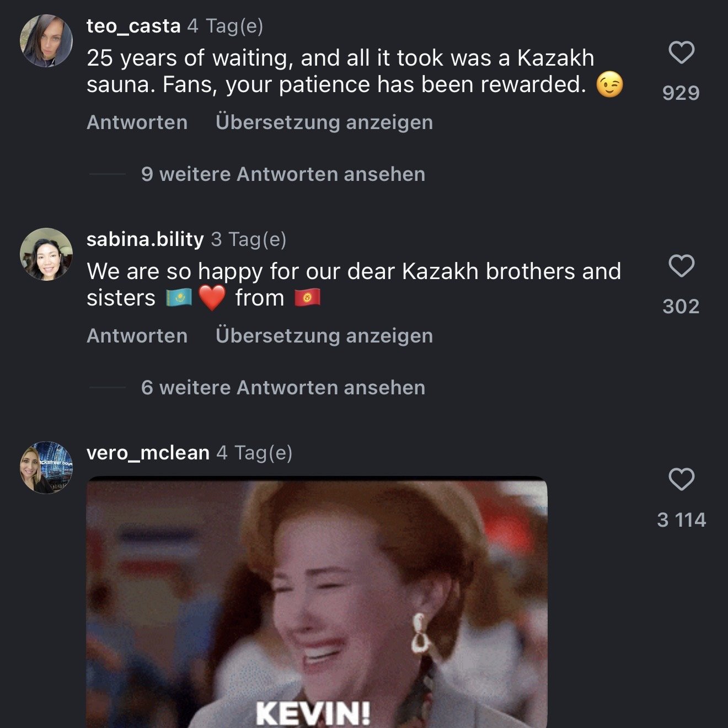728x728 pixels.
Task: Open the sabina.bility username link
Action: tap(145, 239)
